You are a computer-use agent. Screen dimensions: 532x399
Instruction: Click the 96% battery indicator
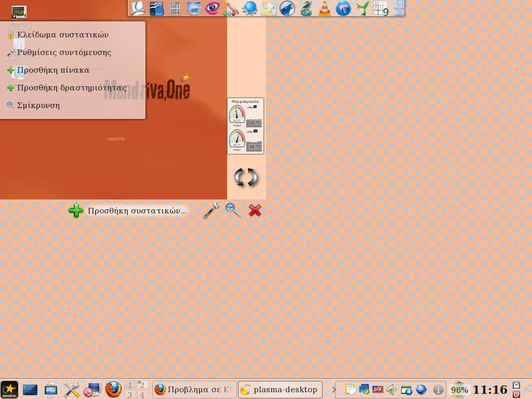(x=459, y=390)
